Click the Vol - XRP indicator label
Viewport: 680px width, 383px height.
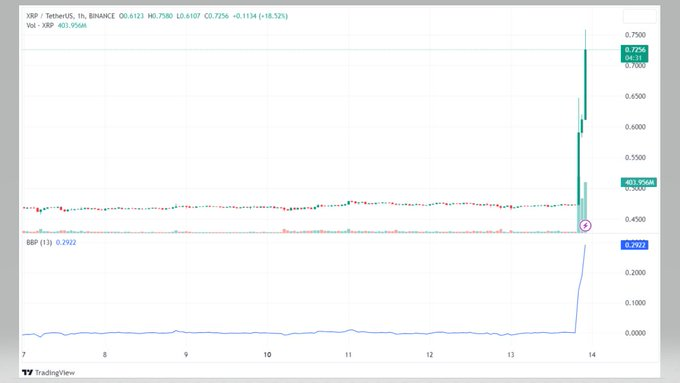tap(40, 26)
